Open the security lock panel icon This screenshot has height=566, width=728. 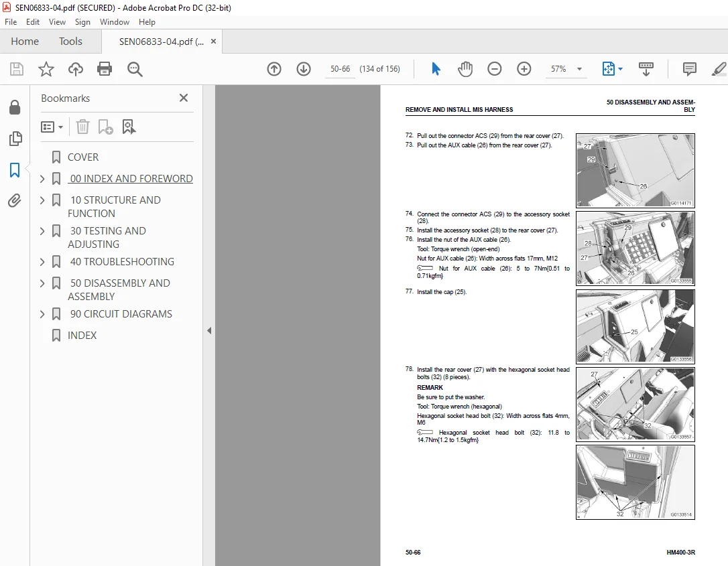(15, 107)
